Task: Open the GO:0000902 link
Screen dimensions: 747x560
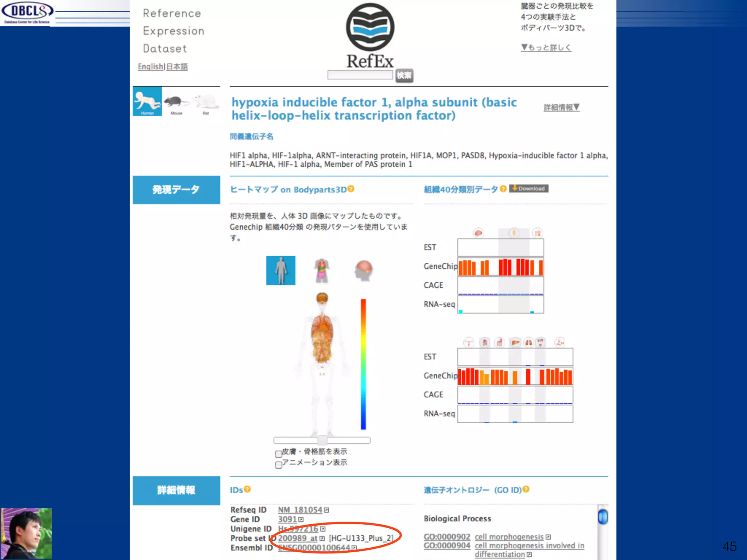Action: [x=447, y=537]
